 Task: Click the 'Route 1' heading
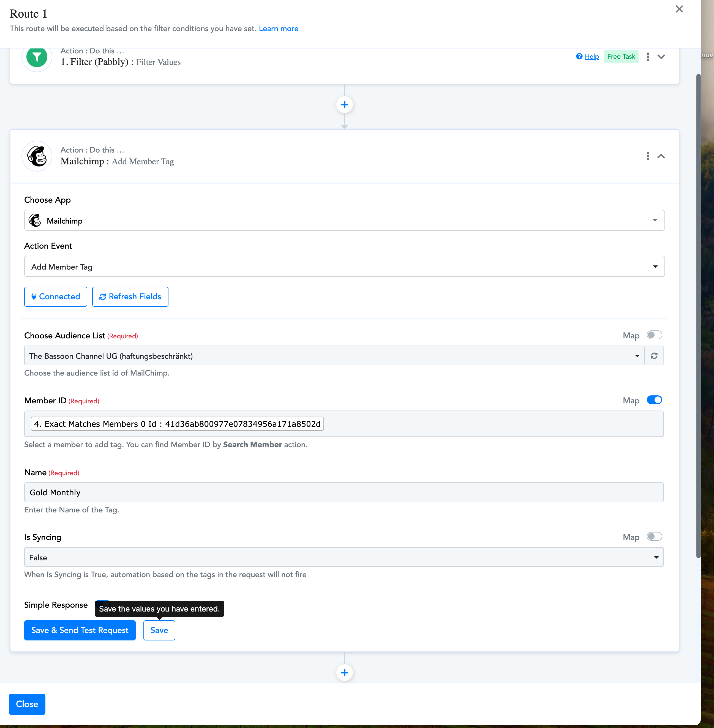tap(29, 13)
